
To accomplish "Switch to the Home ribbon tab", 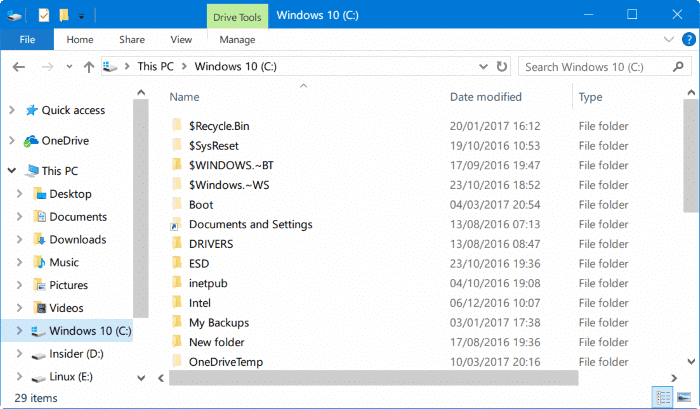I will (x=80, y=39).
